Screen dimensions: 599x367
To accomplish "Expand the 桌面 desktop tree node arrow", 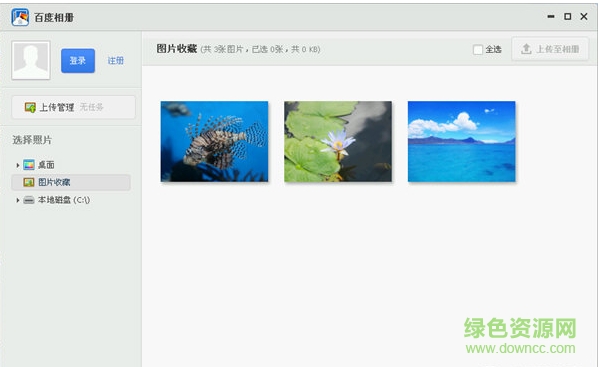I will [x=18, y=165].
